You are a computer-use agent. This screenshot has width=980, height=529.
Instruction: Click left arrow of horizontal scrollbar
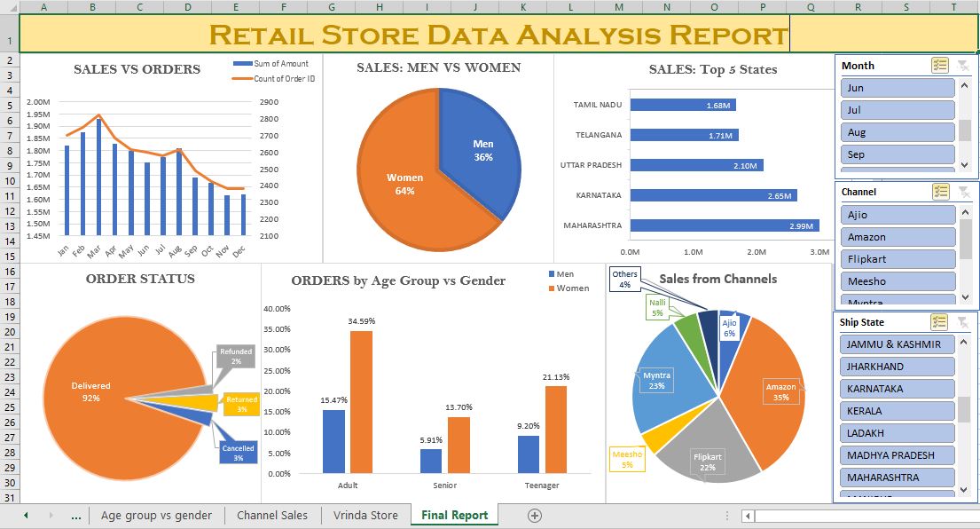pos(748,515)
